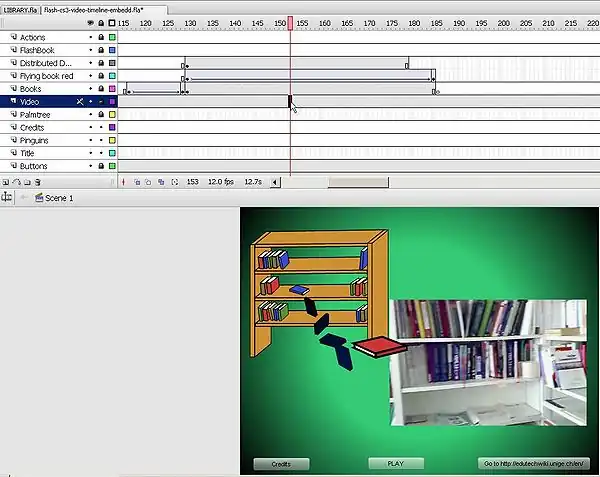The width and height of the screenshot is (600, 477).
Task: Toggle visibility dot of Palmtree layer
Action: point(91,115)
